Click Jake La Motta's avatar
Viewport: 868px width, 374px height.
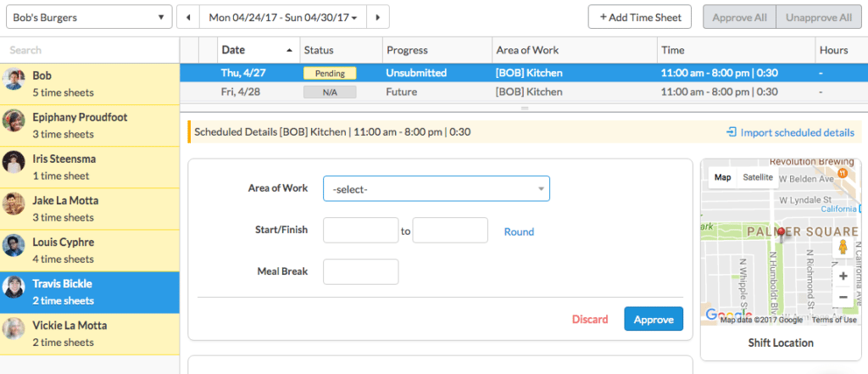[14, 204]
